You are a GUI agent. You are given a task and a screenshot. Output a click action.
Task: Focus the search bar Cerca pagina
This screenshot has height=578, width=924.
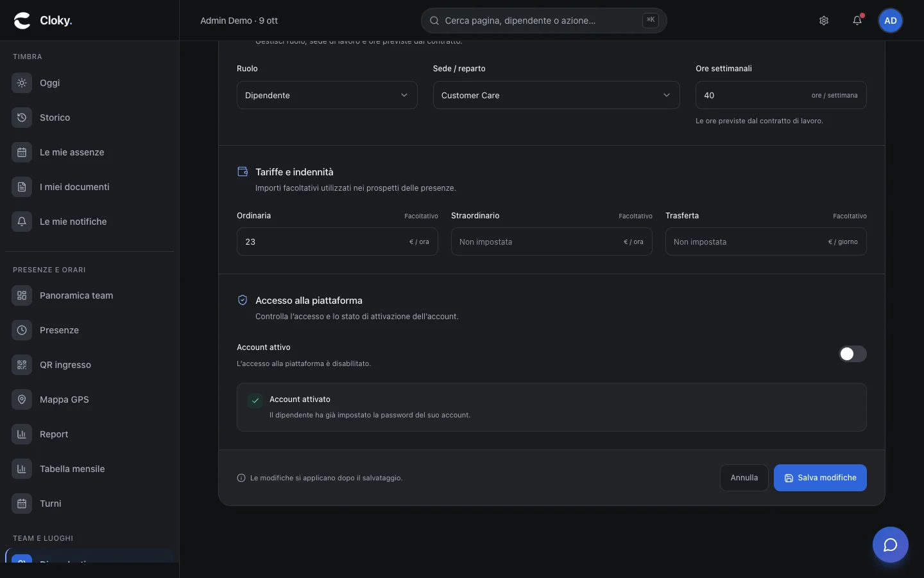[544, 21]
